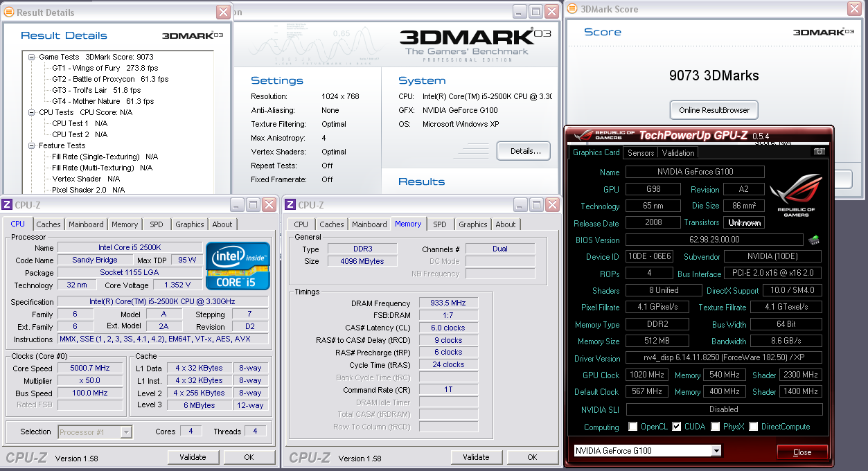
Task: Click the Result Details window title icon
Action: point(8,12)
